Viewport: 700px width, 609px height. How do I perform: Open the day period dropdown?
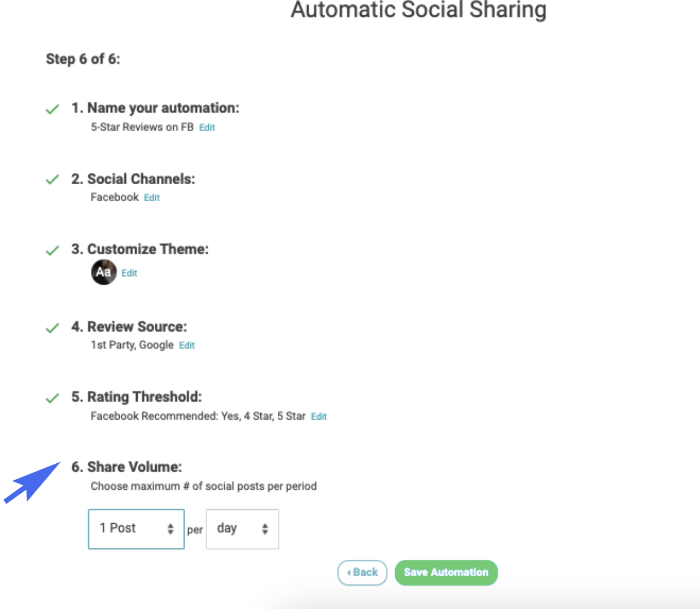click(x=242, y=529)
